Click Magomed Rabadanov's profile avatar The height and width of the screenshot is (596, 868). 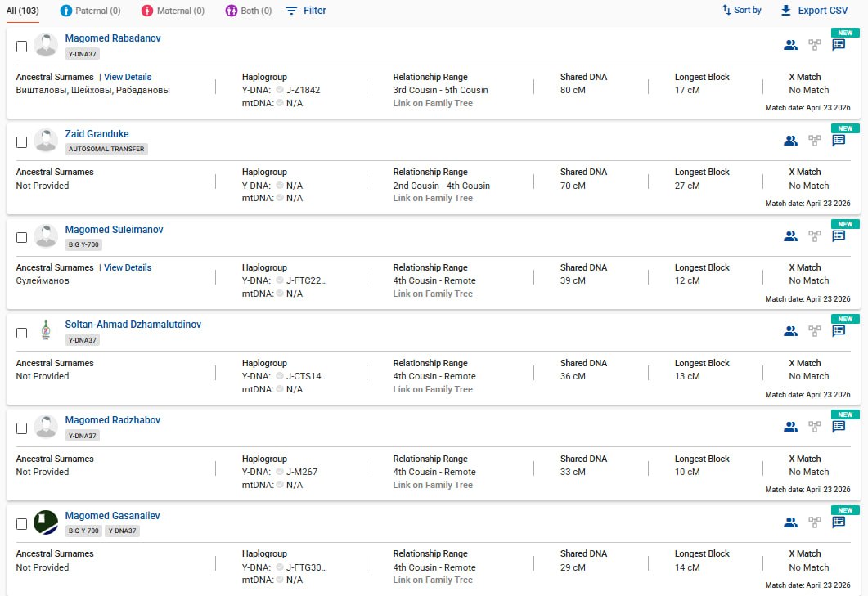[x=46, y=45]
